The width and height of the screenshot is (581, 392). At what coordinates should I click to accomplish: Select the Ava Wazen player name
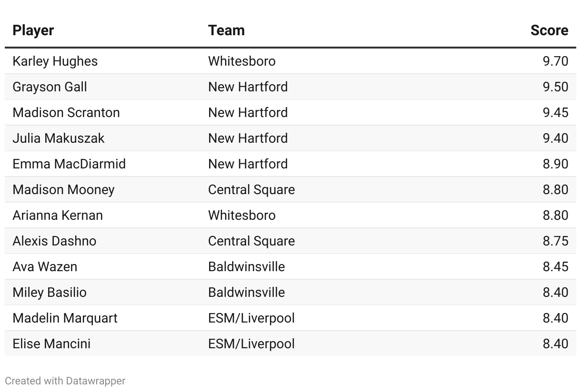(x=45, y=267)
